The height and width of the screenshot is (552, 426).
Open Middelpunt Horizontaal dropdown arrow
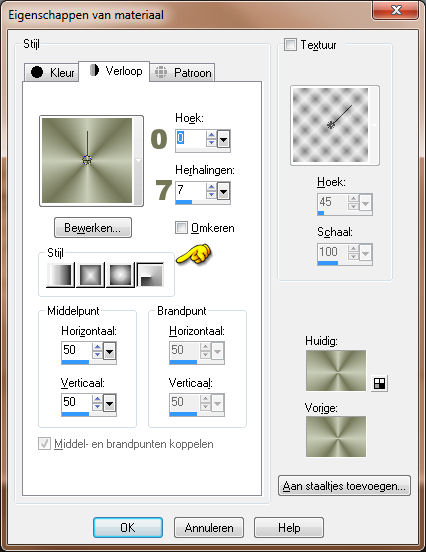click(109, 351)
